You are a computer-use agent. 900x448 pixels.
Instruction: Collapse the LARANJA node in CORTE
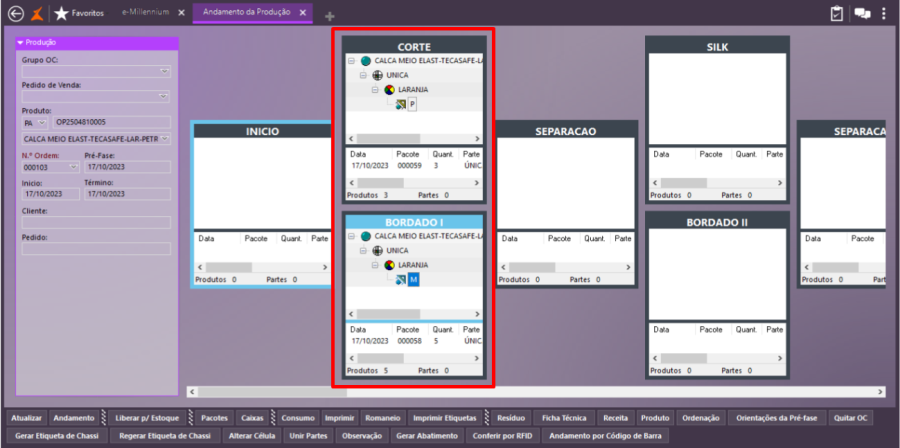coord(374,89)
